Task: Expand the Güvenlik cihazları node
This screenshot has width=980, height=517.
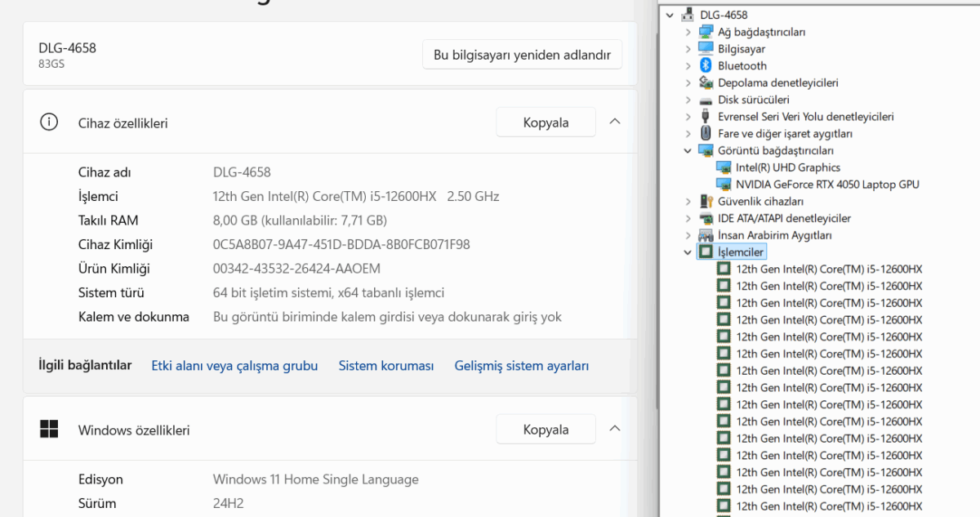Action: click(688, 202)
